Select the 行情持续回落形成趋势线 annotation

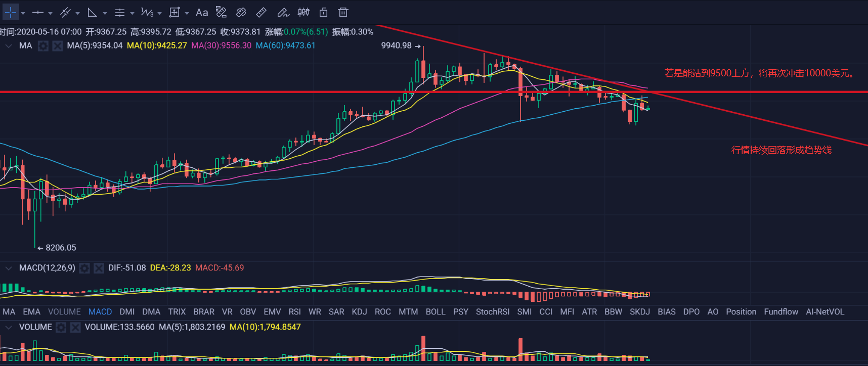tap(782, 150)
